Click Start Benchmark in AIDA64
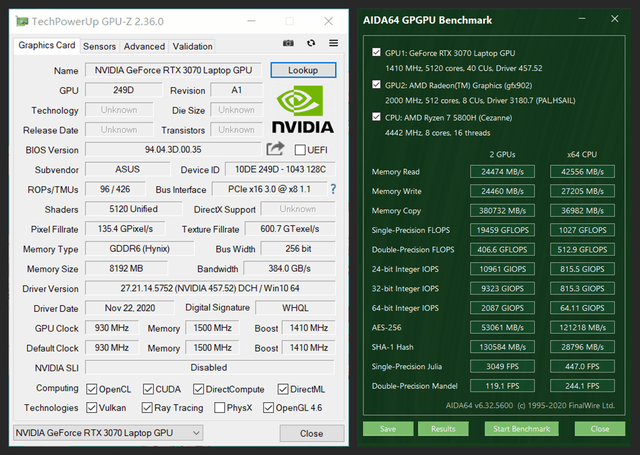This screenshot has height=455, width=640. click(x=522, y=429)
